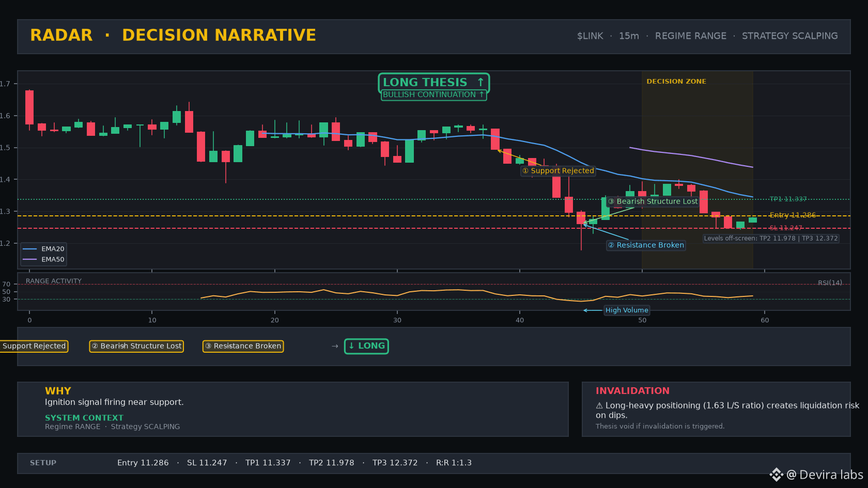The image size is (868, 488).
Task: Click the TP1 11.337 level label
Action: click(788, 199)
